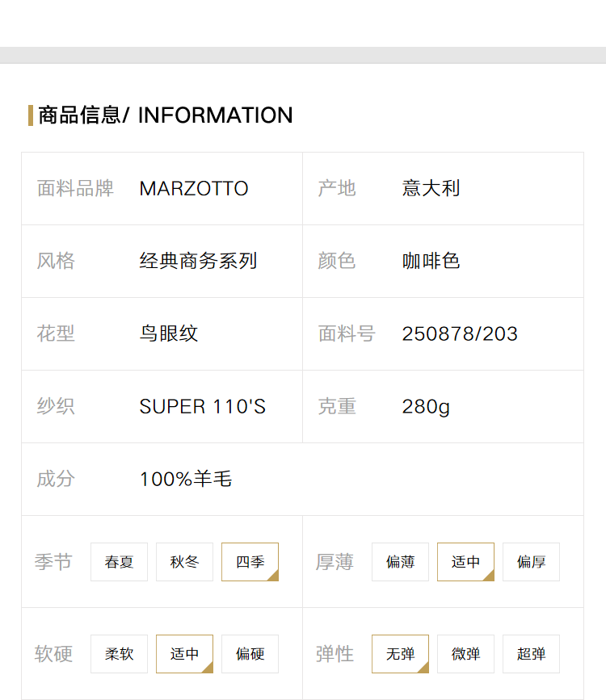This screenshot has width=606, height=700.
Task: Pick 适中 in the 软硬 row
Action: [184, 654]
